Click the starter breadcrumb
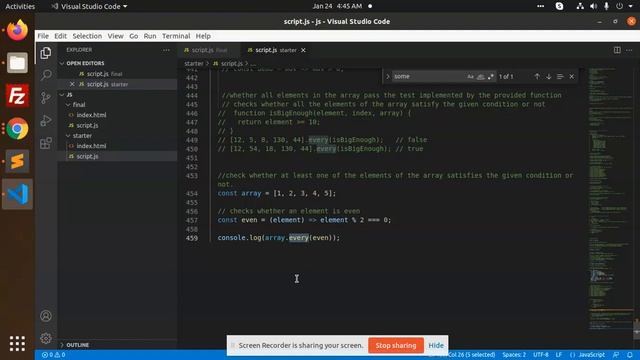 [x=193, y=64]
